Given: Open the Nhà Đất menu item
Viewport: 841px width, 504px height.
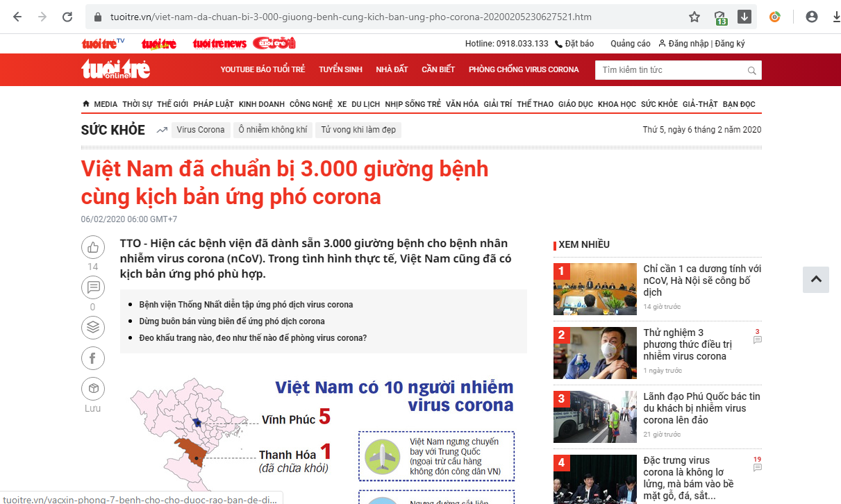Looking at the screenshot, I should pyautogui.click(x=392, y=69).
